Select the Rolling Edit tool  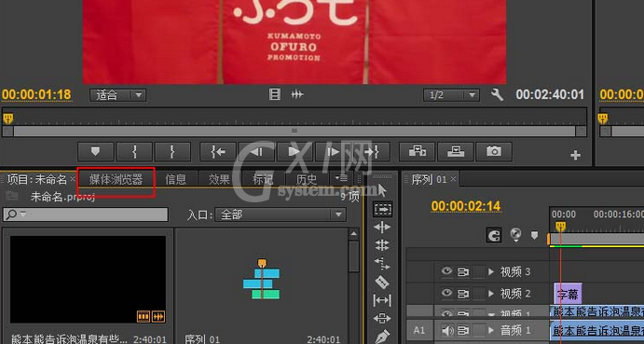click(382, 245)
